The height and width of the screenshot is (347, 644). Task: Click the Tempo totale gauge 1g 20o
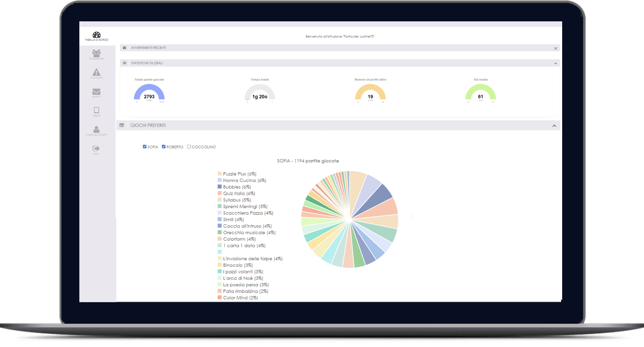point(260,93)
